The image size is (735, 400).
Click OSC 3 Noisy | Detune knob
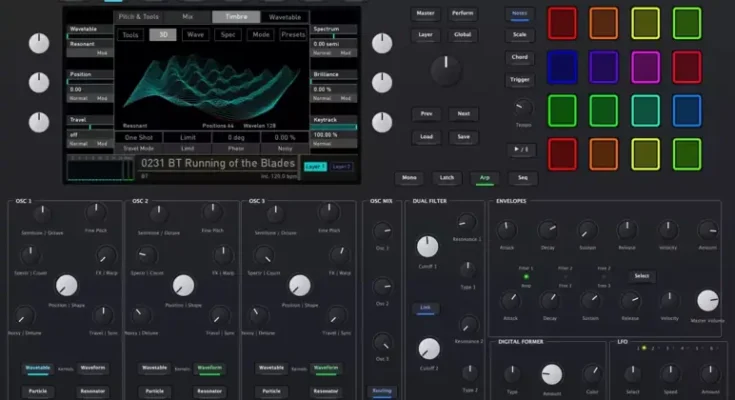258,317
